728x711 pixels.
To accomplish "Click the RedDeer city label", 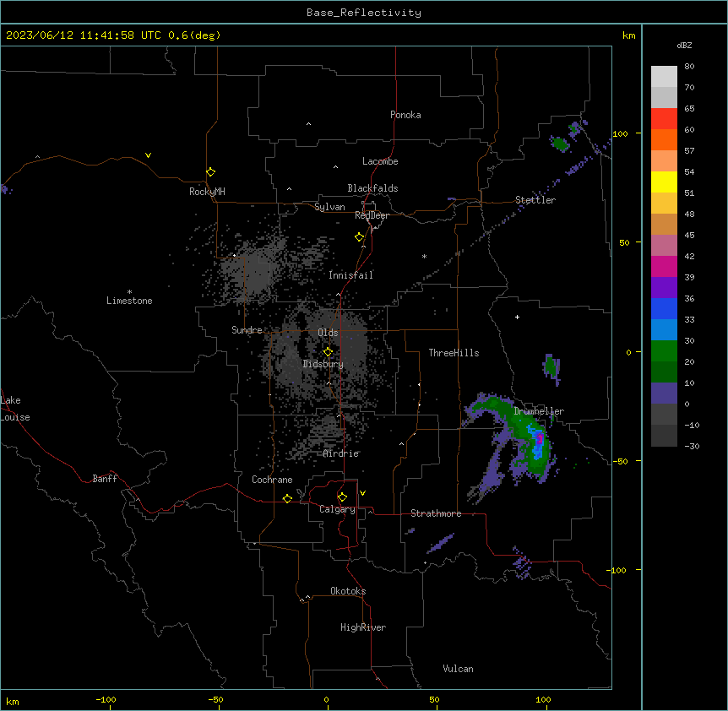I will (372, 215).
